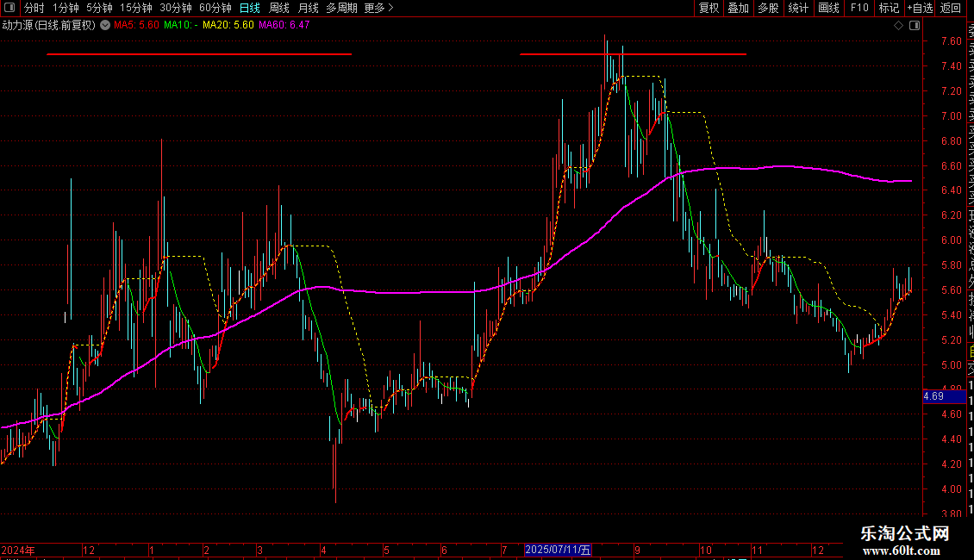The width and height of the screenshot is (974, 560).
Task: Select the 5分钟 period tab
Action: tap(99, 8)
